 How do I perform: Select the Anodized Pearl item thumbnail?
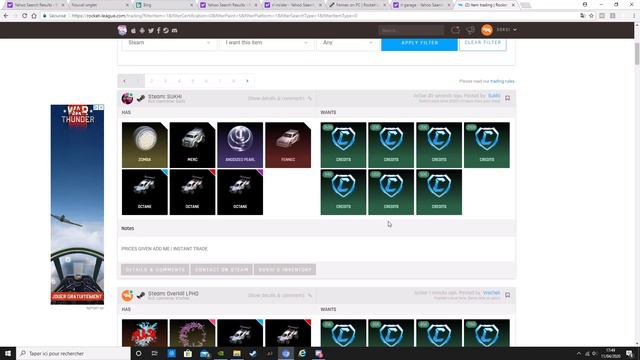240,145
